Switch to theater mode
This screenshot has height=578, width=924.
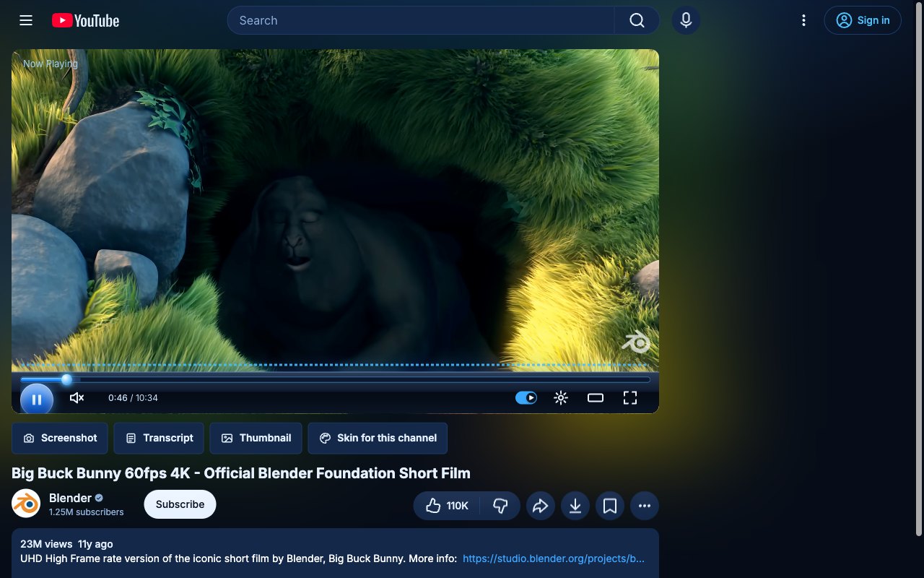(596, 397)
